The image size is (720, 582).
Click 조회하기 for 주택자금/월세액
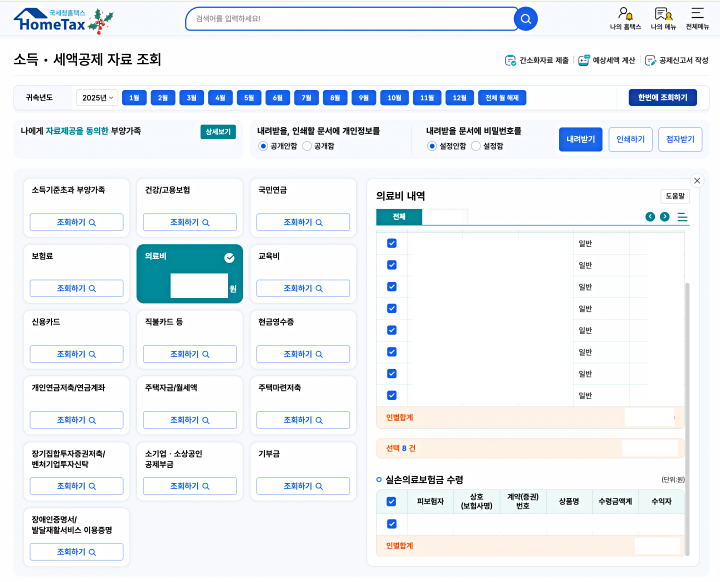[x=190, y=420]
